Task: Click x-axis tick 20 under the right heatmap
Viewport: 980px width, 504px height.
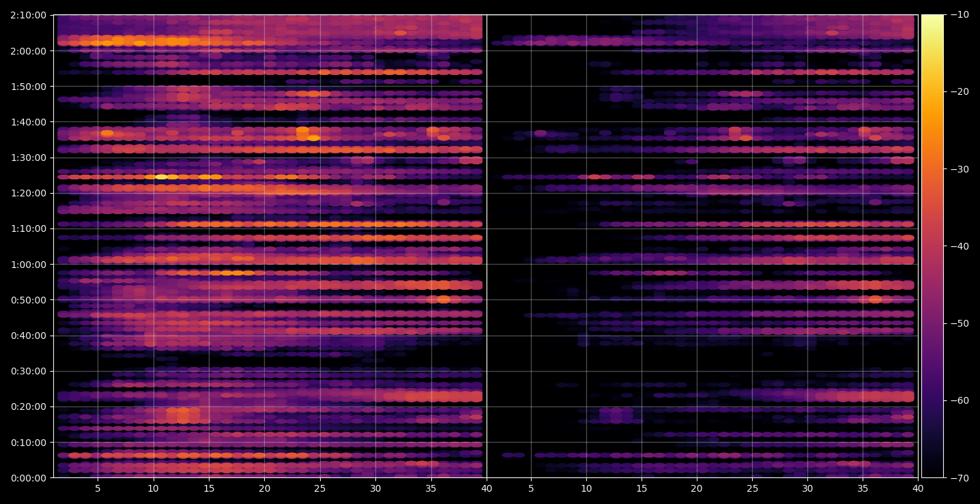Action: (x=697, y=488)
